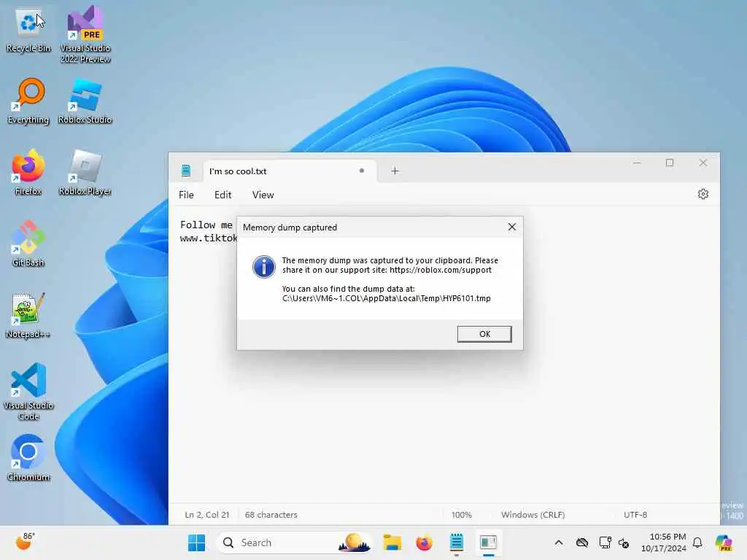Image resolution: width=747 pixels, height=560 pixels.
Task: Click the display/cast tray icon
Action: click(605, 542)
